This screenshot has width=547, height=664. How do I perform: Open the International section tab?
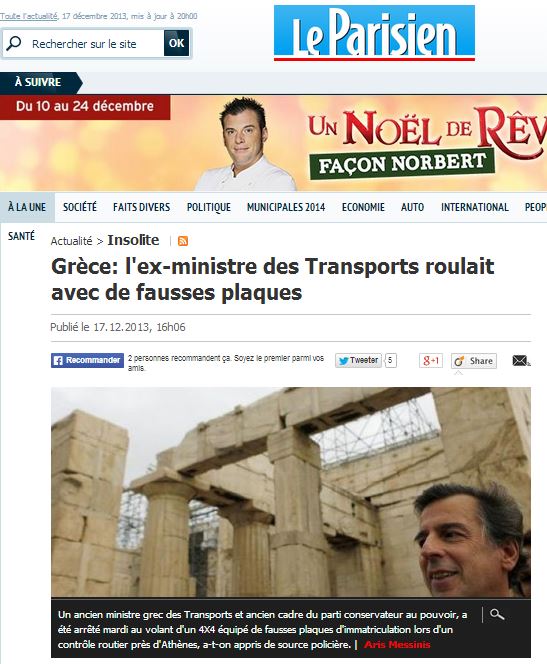pyautogui.click(x=475, y=207)
